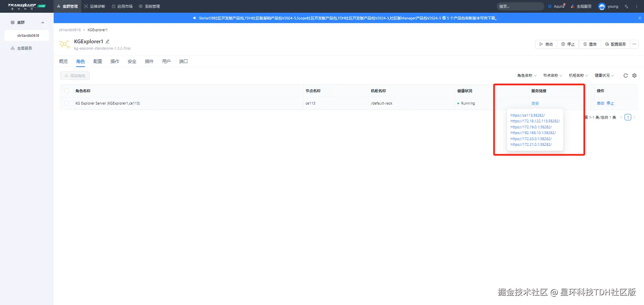Open the 节点名称 filter dropdown
This screenshot has height=305, width=644.
tap(552, 75)
